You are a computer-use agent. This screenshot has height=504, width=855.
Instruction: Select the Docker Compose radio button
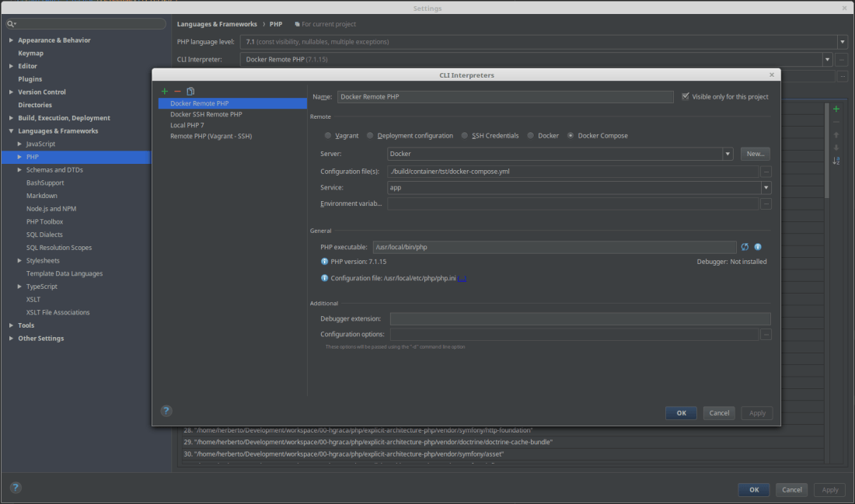571,135
